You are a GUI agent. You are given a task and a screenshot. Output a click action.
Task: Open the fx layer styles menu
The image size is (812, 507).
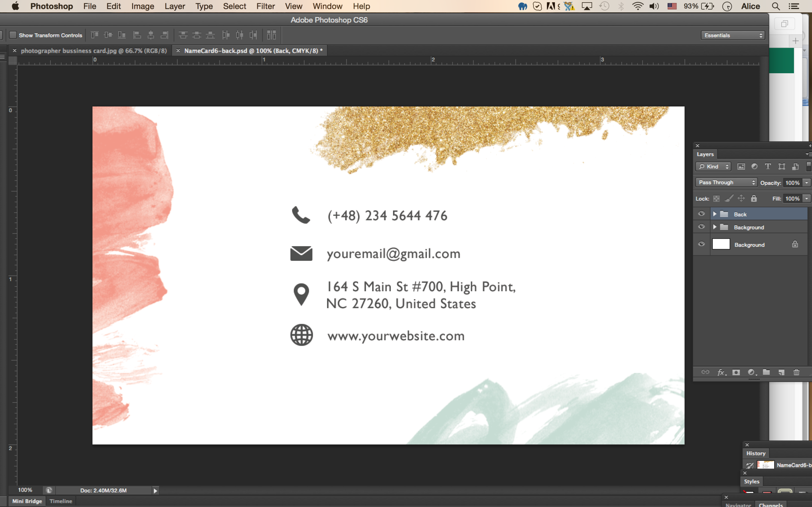point(721,372)
